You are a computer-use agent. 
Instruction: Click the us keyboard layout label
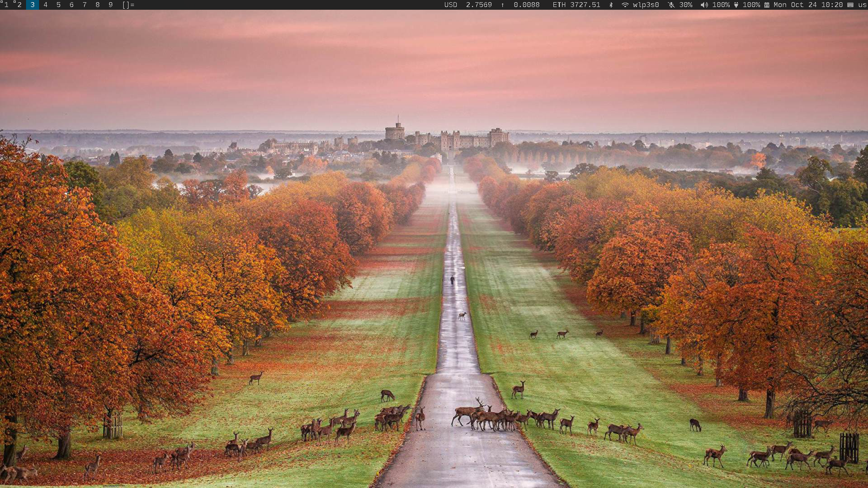coord(862,5)
